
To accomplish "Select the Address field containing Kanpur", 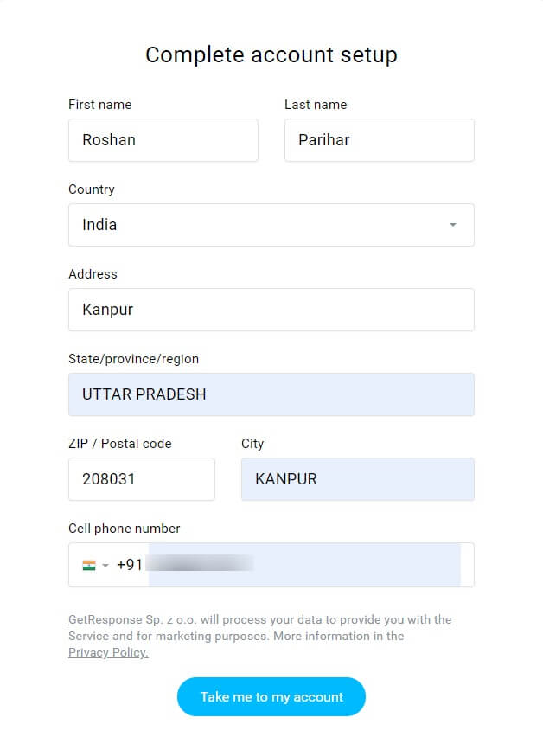I will click(x=271, y=310).
